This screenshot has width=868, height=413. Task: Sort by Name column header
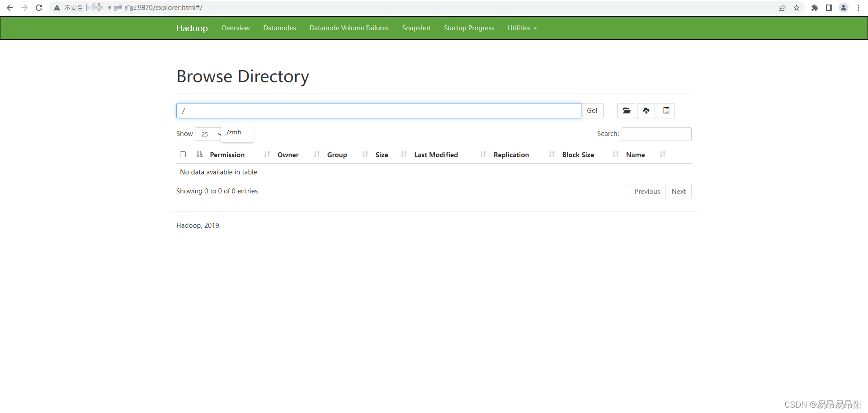click(x=635, y=155)
